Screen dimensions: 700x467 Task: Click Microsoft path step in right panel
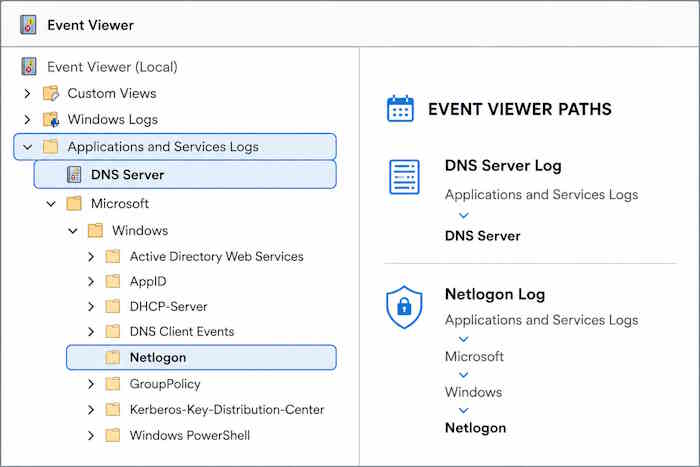point(474,356)
